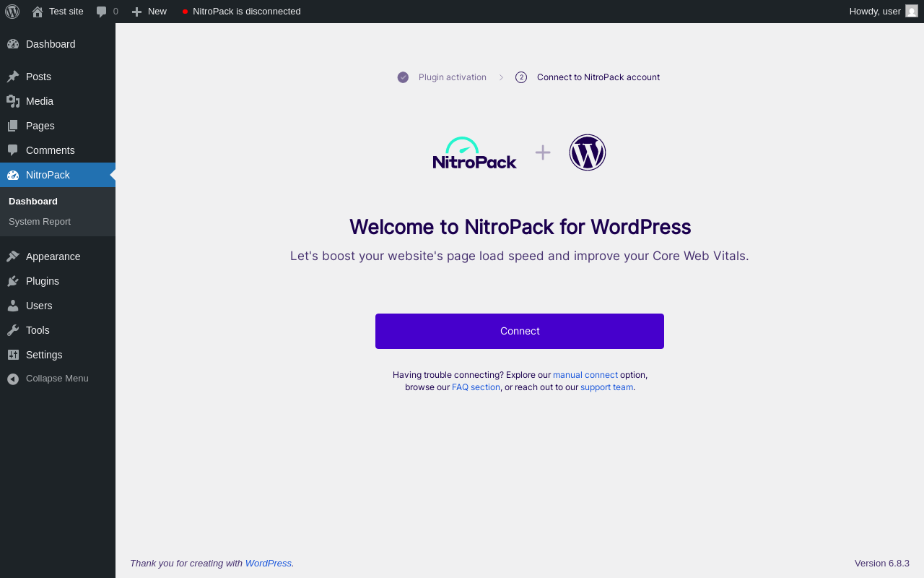This screenshot has height=578, width=924.
Task: Click the Appearance paintbrush icon
Action: (13, 256)
